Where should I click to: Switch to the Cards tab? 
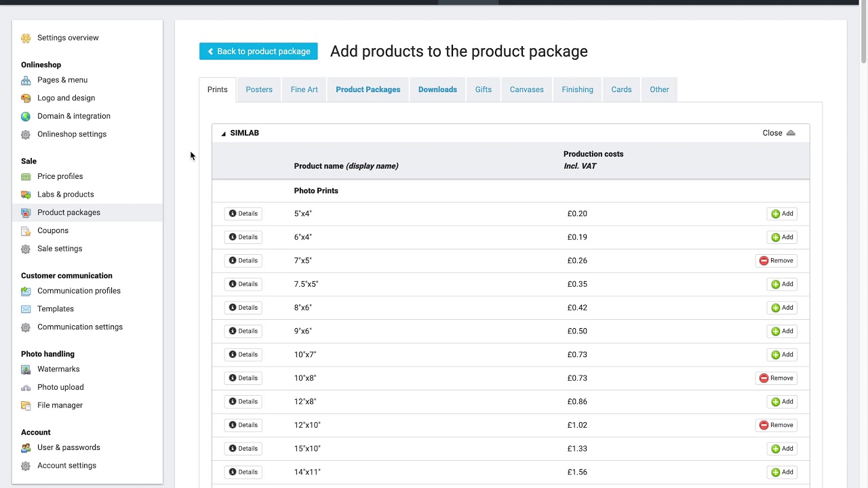click(621, 89)
